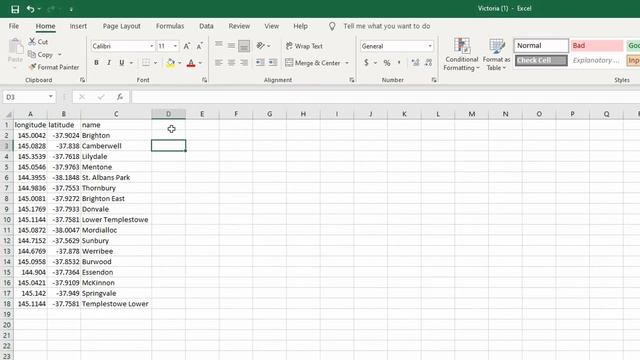640x360 pixels.
Task: Apply red font color A icon
Action: pos(191,63)
